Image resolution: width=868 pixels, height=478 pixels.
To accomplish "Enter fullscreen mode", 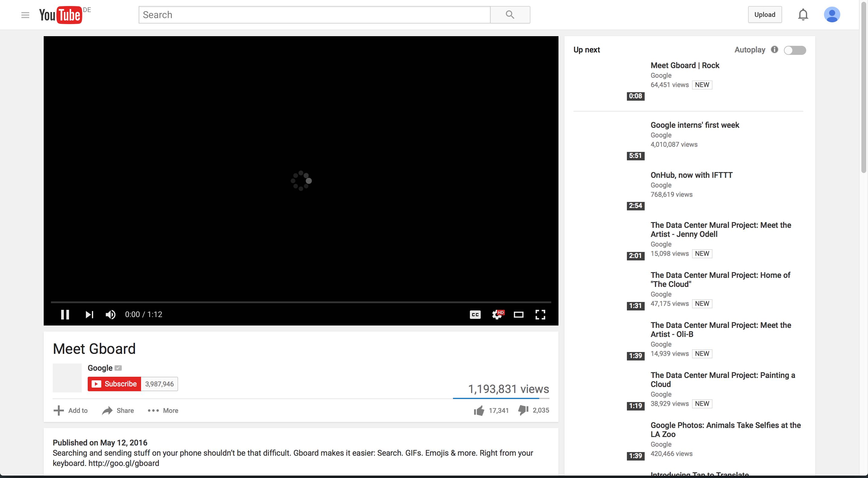I will [x=540, y=314].
